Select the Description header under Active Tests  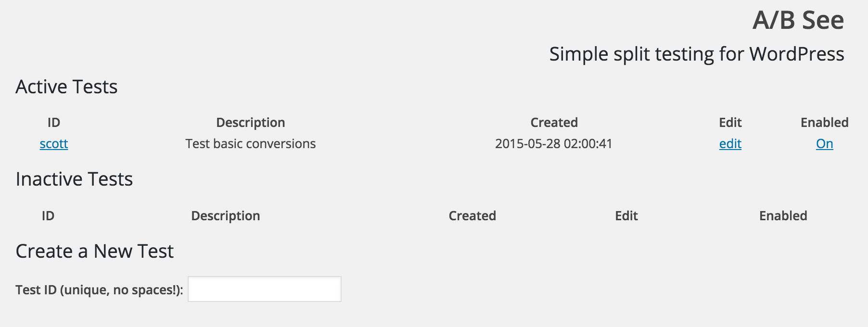tap(250, 123)
